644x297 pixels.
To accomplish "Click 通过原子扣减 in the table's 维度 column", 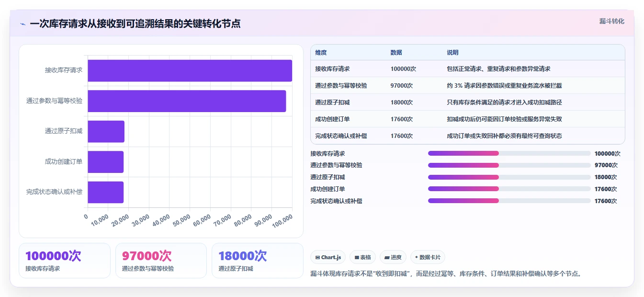I will [332, 103].
